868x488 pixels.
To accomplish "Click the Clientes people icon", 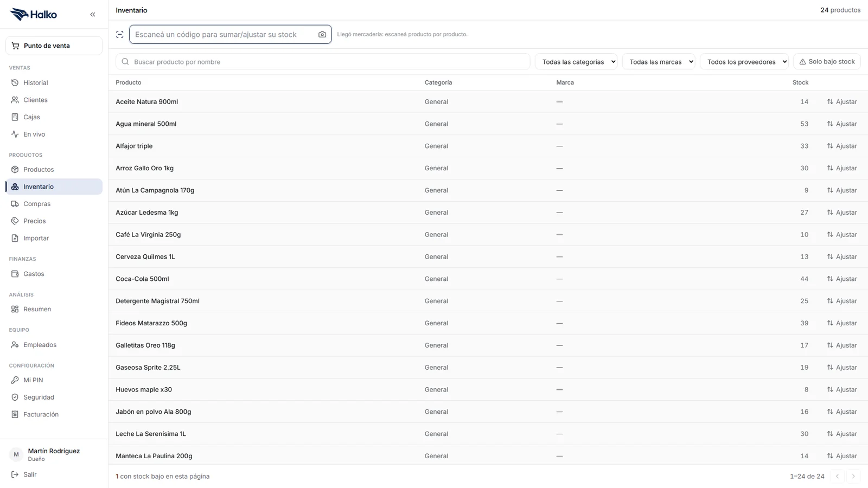I will (x=15, y=100).
